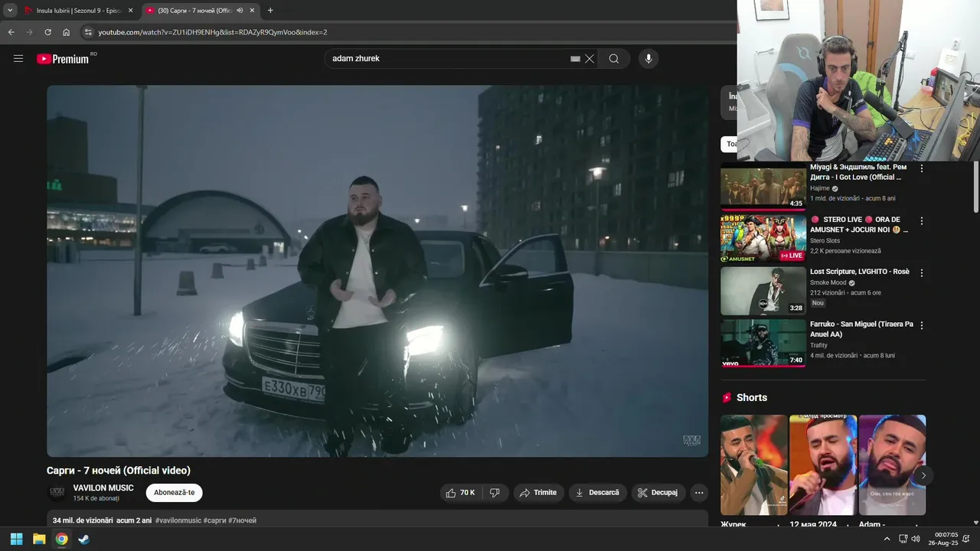
Task: Start voice search with the microphone
Action: (648, 59)
